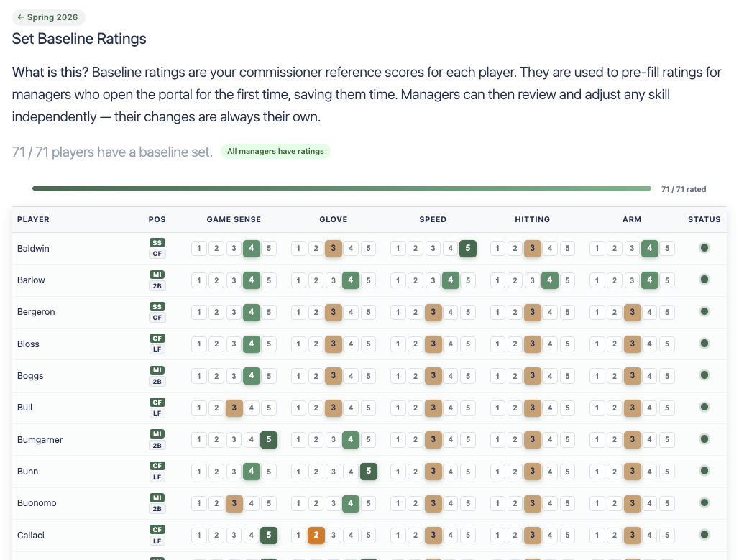739x560 pixels.
Task: Click Bumgarner's status indicator dot
Action: click(704, 439)
